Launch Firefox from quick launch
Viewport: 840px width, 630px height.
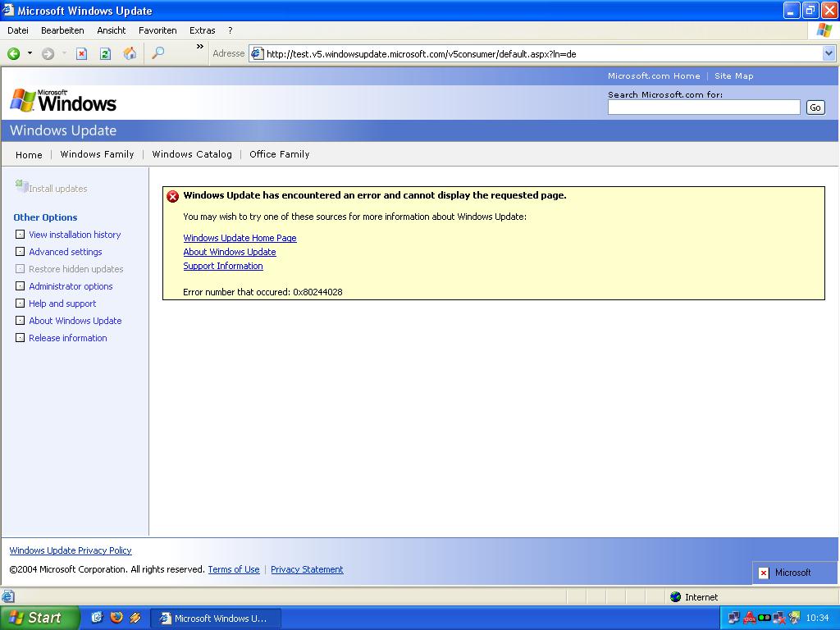pos(116,618)
